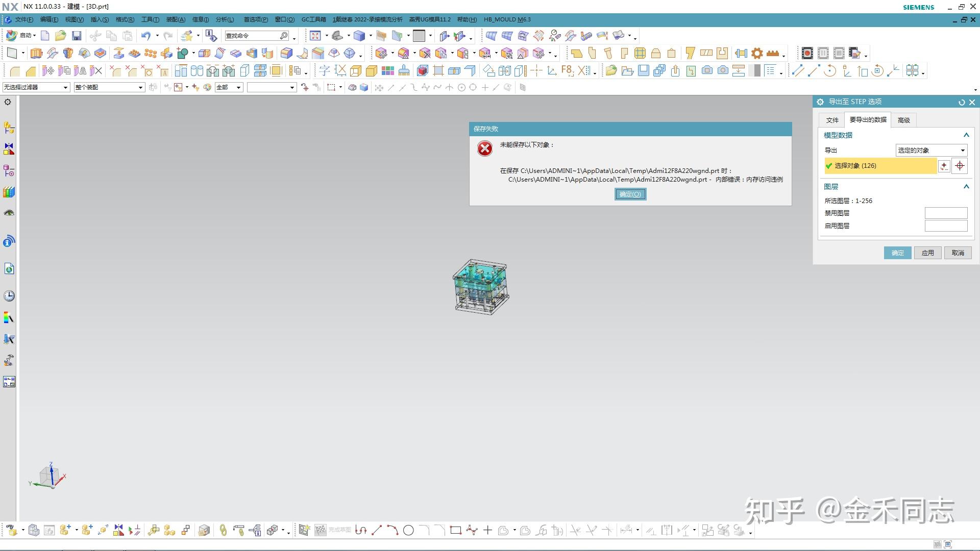Reset the STEP export dialog

962,102
